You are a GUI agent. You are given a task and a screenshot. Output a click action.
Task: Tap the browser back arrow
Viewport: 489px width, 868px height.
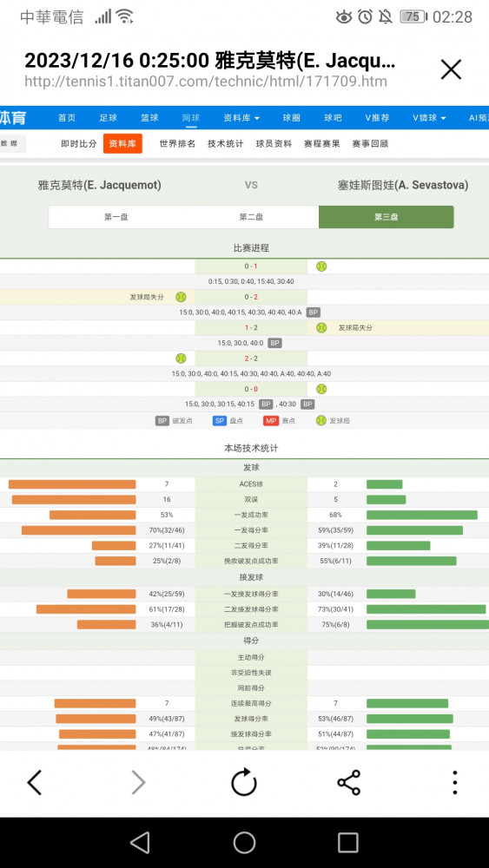click(35, 783)
